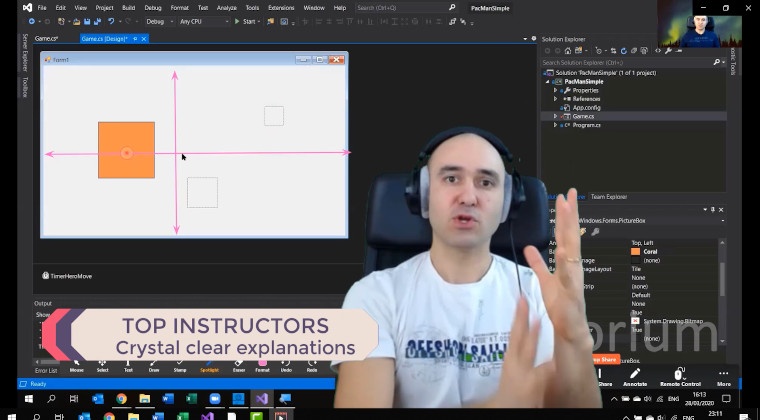Click the Annotate pencil icon
The height and width of the screenshot is (420, 760).
point(634,375)
